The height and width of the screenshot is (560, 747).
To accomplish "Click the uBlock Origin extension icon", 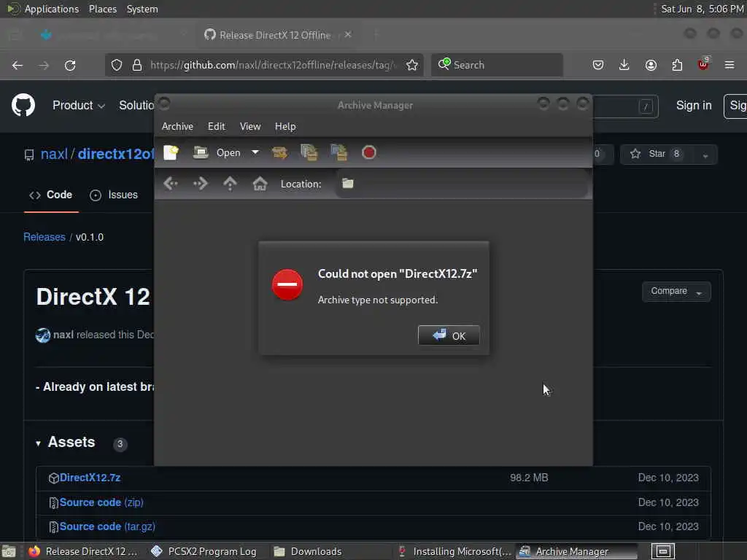I will (703, 64).
